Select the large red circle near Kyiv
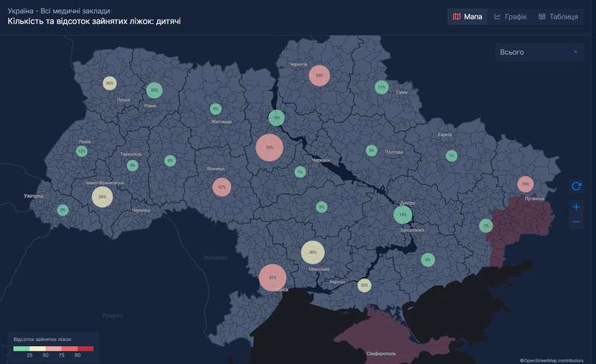This screenshot has height=364, width=596. [x=269, y=147]
